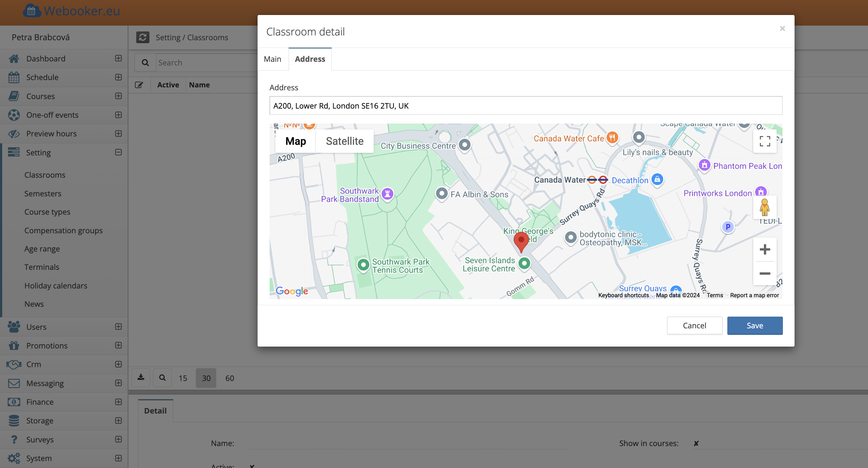Cancel the classroom detail dialog
This screenshot has width=868, height=468.
coord(694,325)
